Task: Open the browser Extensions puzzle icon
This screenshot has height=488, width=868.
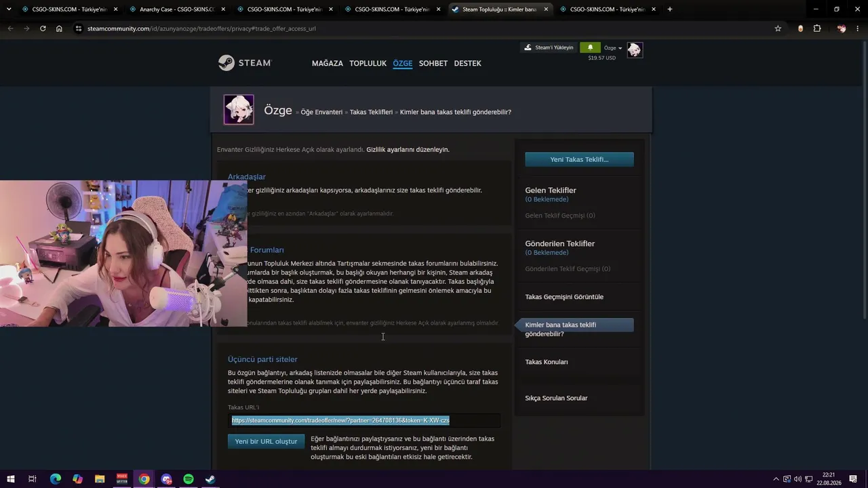Action: (817, 28)
